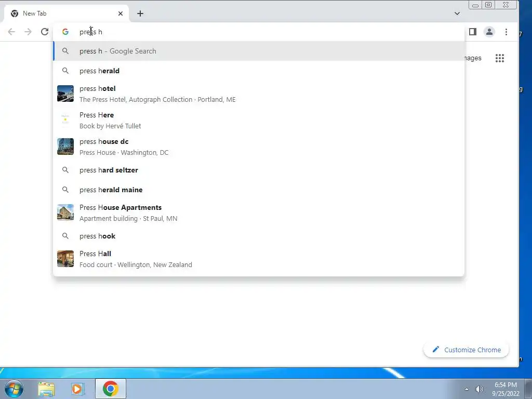The image size is (532, 399).
Task: Click the press house dc thumbnail
Action: point(65,147)
